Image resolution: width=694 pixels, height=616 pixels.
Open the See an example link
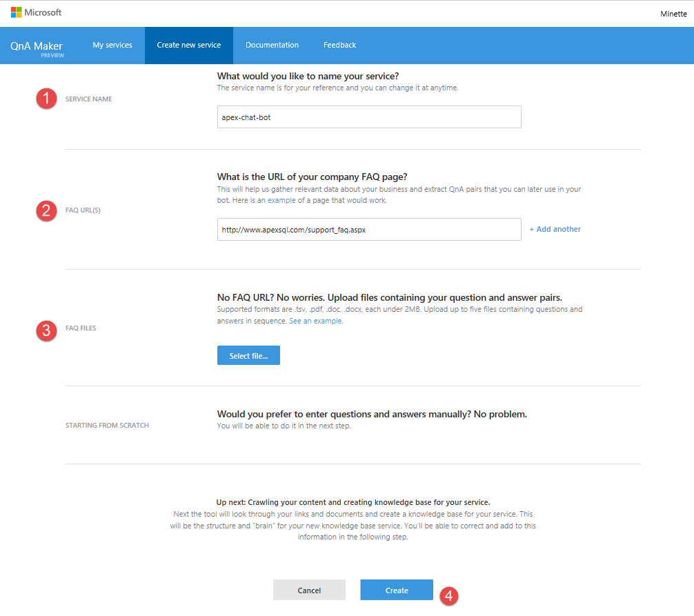tap(315, 321)
